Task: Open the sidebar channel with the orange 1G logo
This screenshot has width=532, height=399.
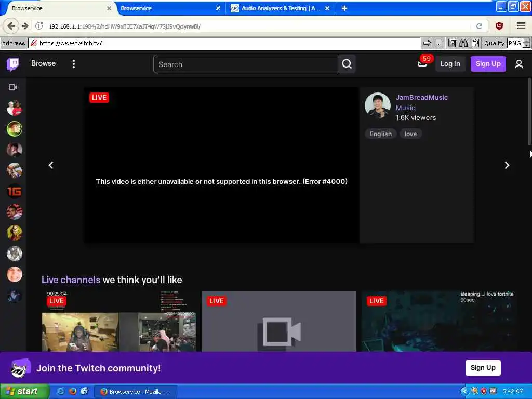Action: (14, 191)
